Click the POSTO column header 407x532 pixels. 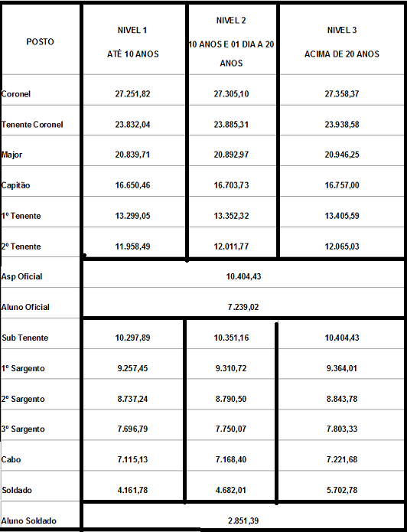[40, 42]
